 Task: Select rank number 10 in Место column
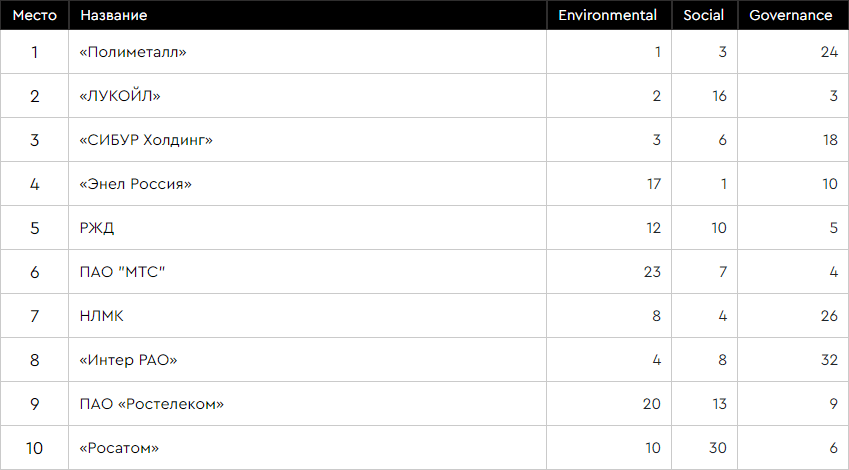pos(34,448)
